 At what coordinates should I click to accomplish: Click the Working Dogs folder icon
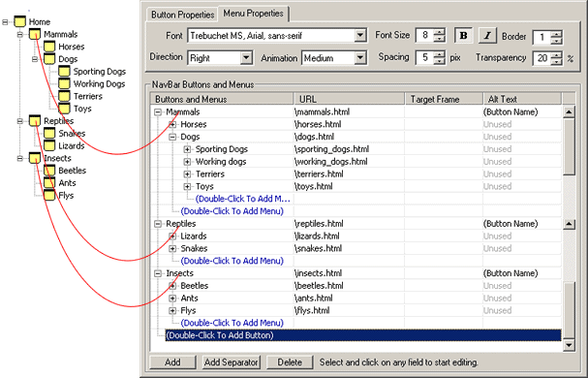point(64,83)
